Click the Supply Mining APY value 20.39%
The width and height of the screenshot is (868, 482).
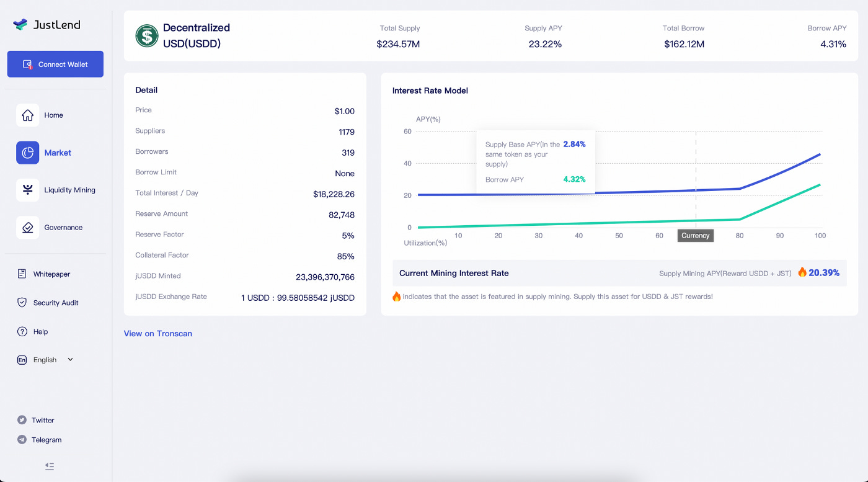click(824, 273)
